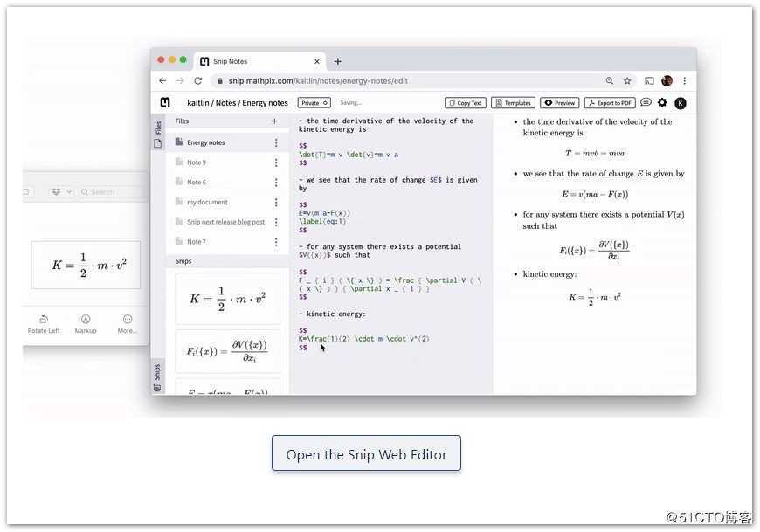Click the browser address bar URL

[x=318, y=81]
